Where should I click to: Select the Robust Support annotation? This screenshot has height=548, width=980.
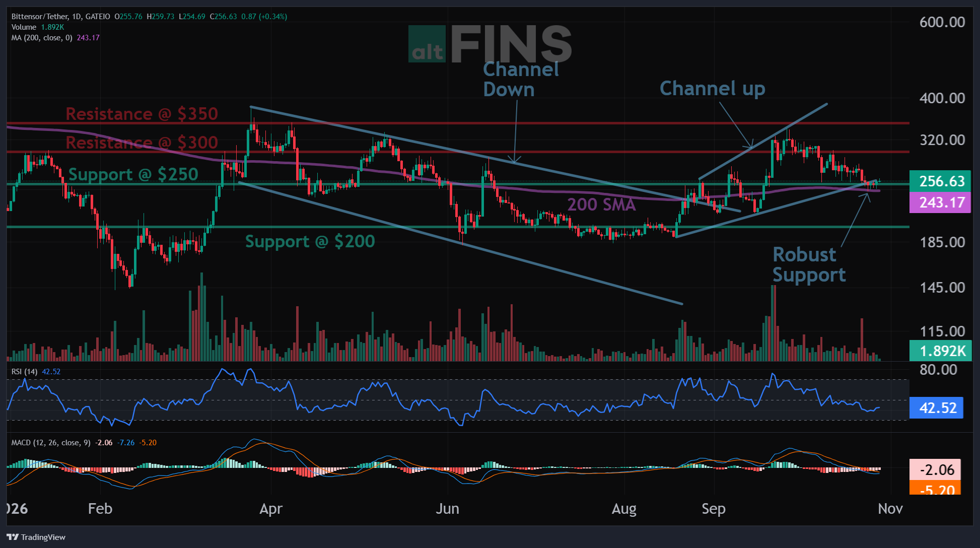pyautogui.click(x=809, y=264)
